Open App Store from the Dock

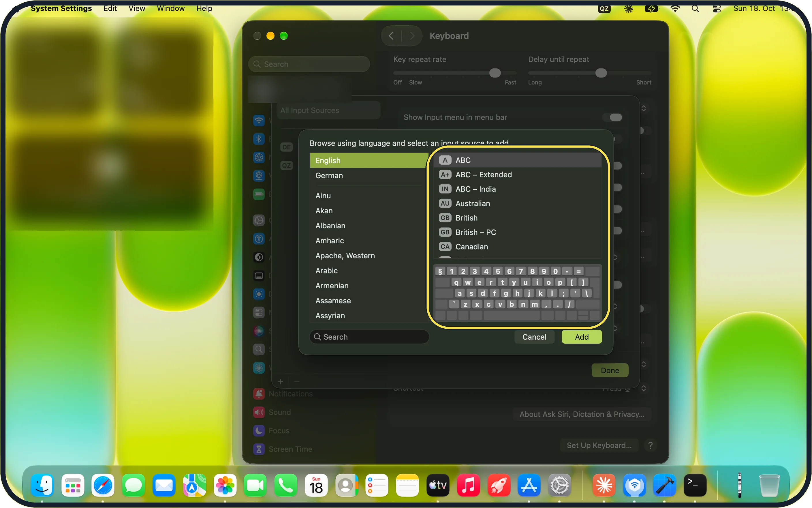(x=529, y=485)
